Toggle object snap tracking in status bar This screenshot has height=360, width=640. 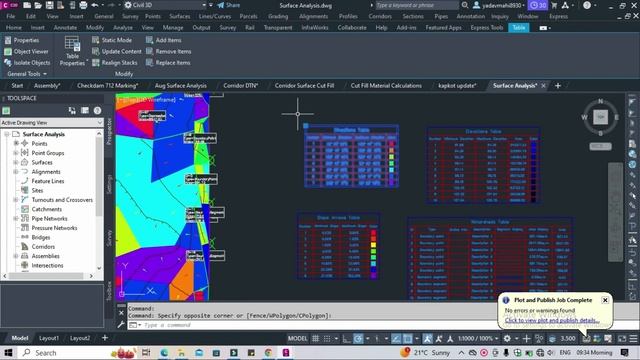pyautogui.click(x=396, y=338)
